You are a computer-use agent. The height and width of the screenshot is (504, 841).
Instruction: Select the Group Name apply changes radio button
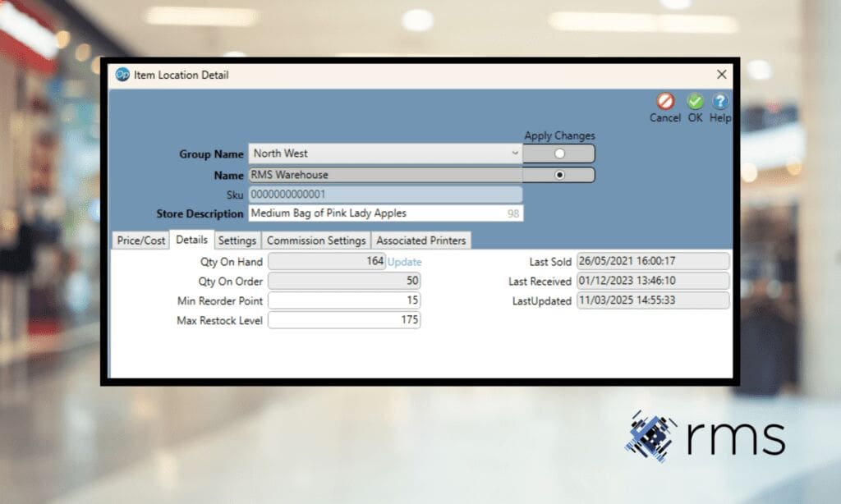click(559, 153)
